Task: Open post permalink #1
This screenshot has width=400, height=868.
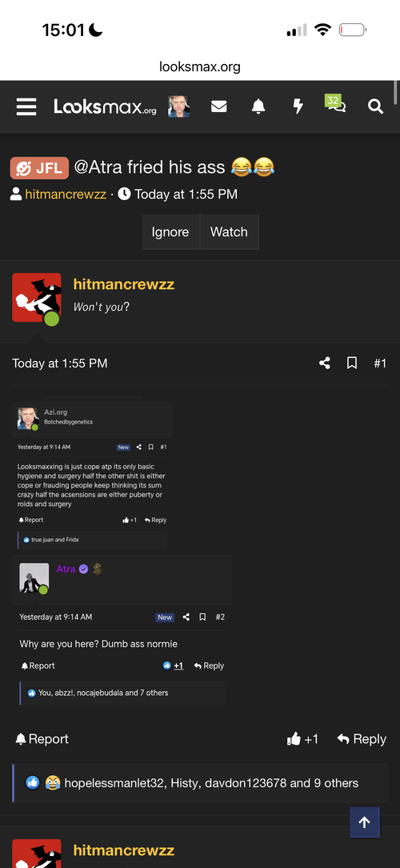Action: coord(380,364)
